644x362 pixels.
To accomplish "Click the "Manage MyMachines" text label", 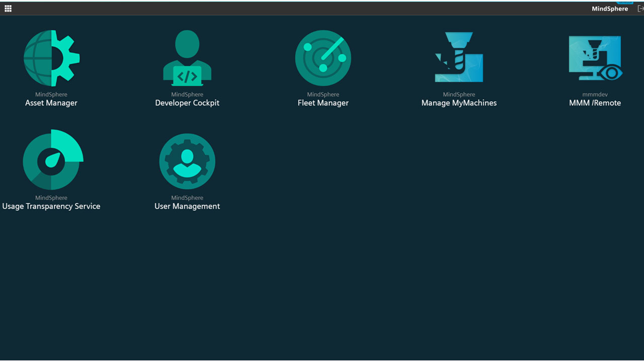I will point(459,103).
